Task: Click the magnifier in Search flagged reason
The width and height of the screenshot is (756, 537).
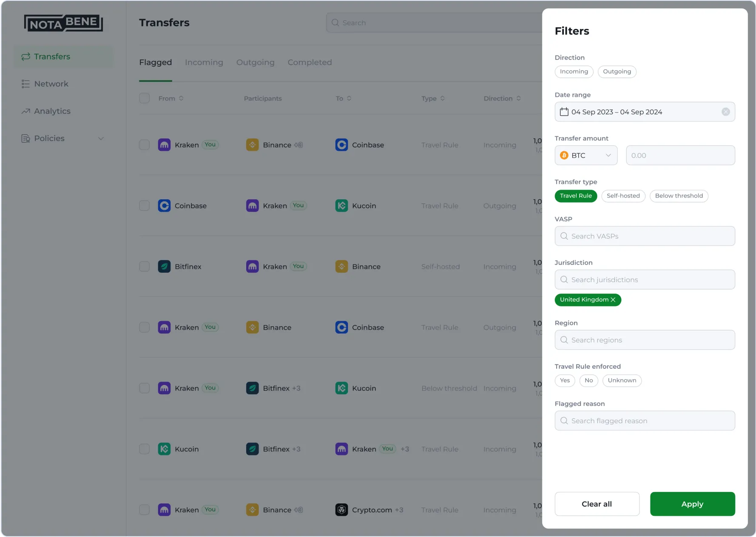Action: click(x=564, y=421)
